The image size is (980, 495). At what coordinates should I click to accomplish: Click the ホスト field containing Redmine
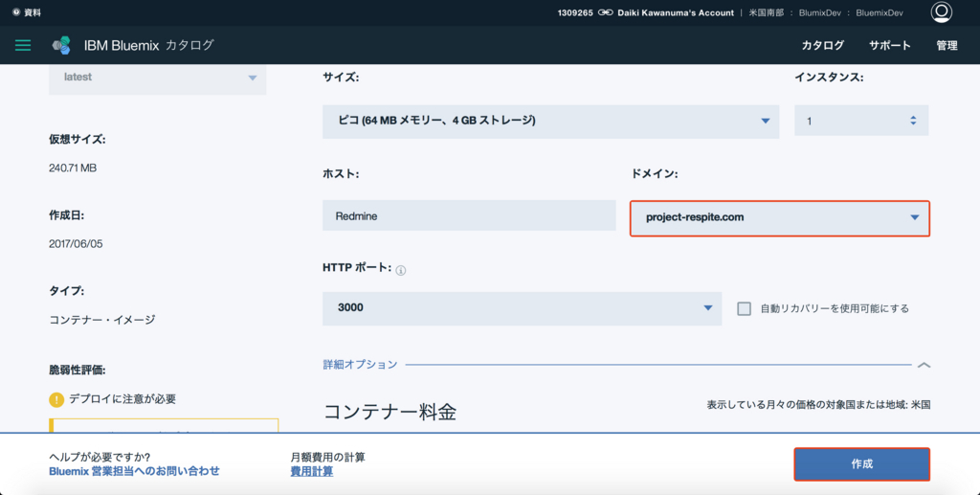469,215
